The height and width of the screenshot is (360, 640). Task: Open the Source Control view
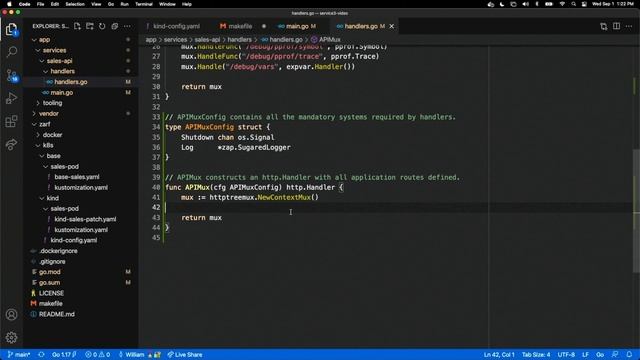[x=11, y=76]
